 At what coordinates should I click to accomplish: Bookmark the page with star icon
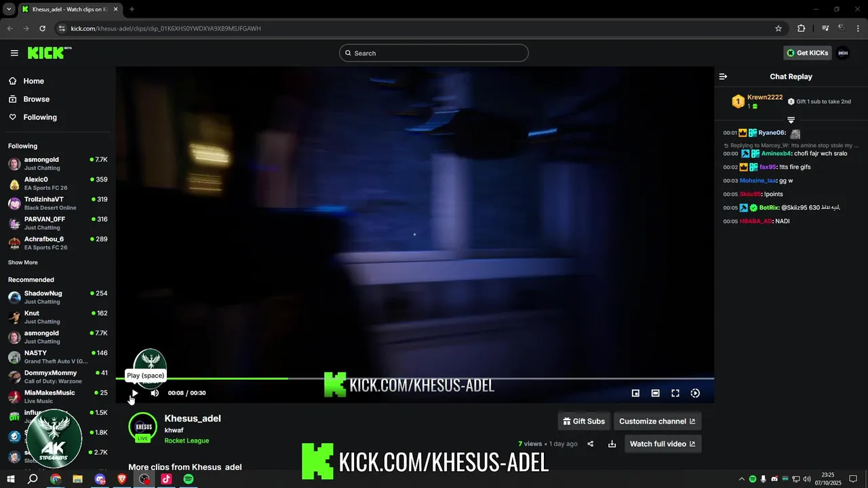[x=778, y=28]
